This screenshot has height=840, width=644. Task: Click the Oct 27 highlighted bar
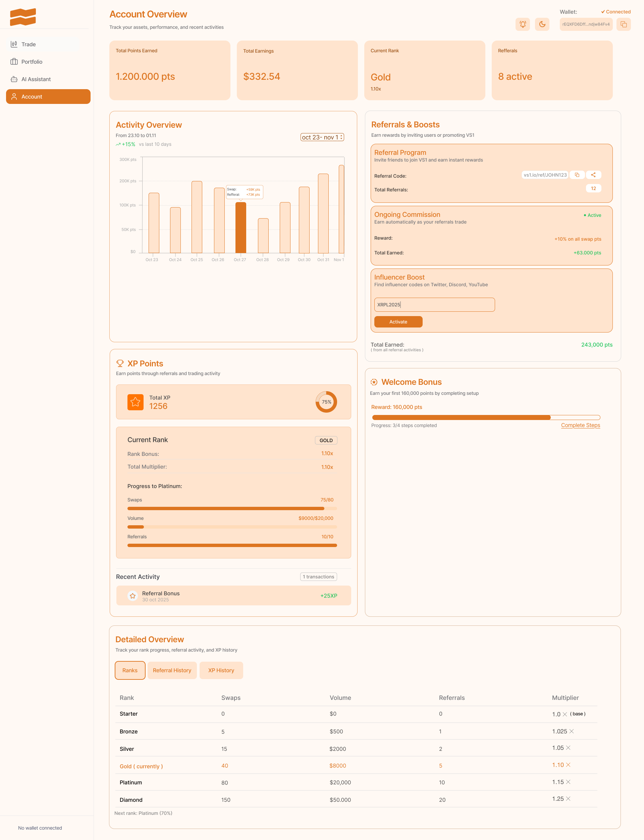241,228
